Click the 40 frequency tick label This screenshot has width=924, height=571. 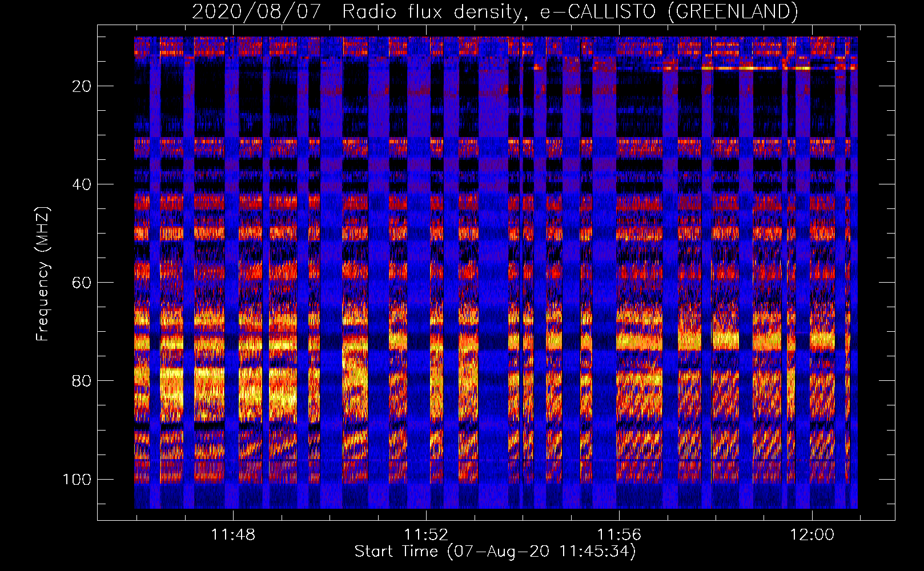(x=82, y=184)
